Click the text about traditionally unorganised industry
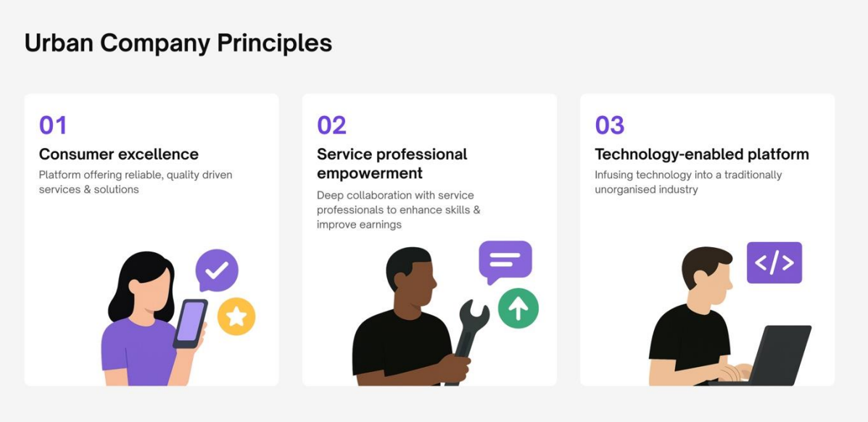The height and width of the screenshot is (422, 868). point(688,182)
